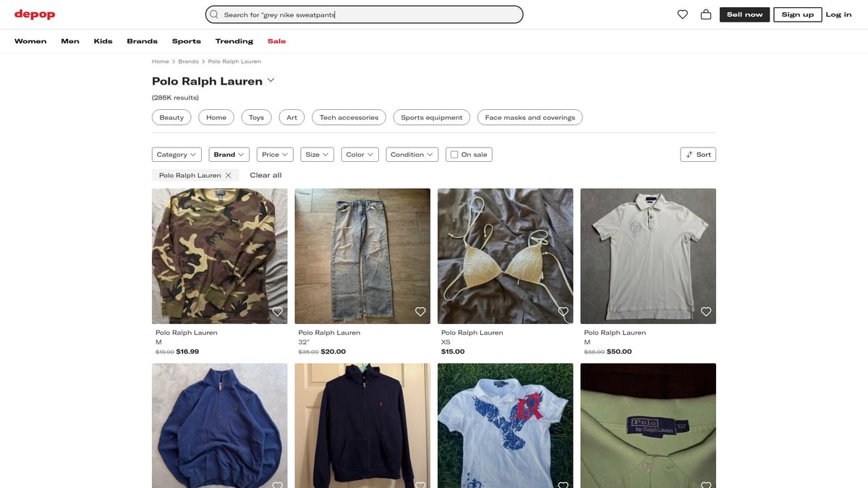Open the Women menu
The image size is (868, 488).
point(30,41)
